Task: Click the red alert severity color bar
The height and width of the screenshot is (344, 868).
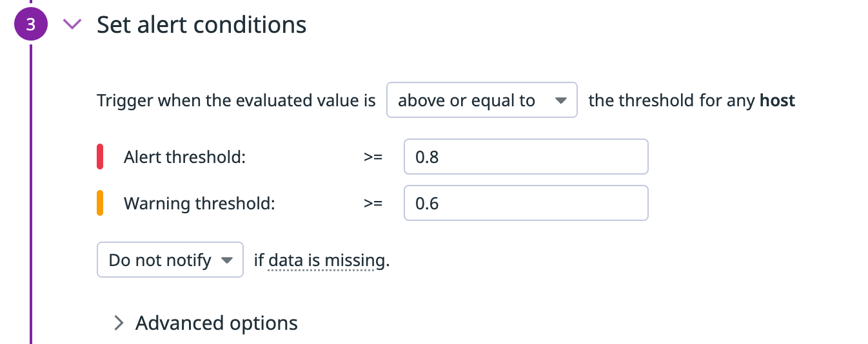Action: pos(100,157)
